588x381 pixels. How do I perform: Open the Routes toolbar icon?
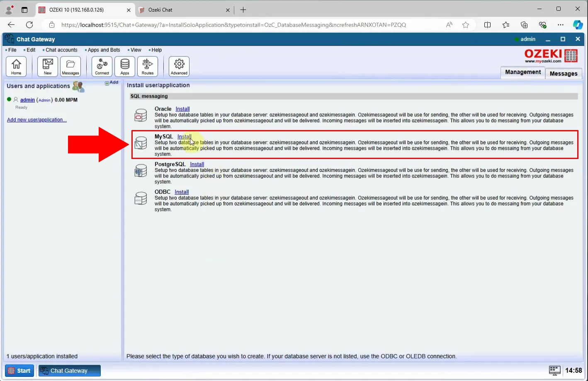click(x=148, y=66)
